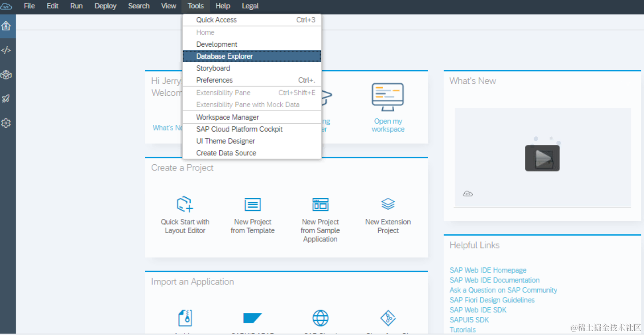Click the New Project from Template icon
Screen dimensions: 644x335
point(252,204)
